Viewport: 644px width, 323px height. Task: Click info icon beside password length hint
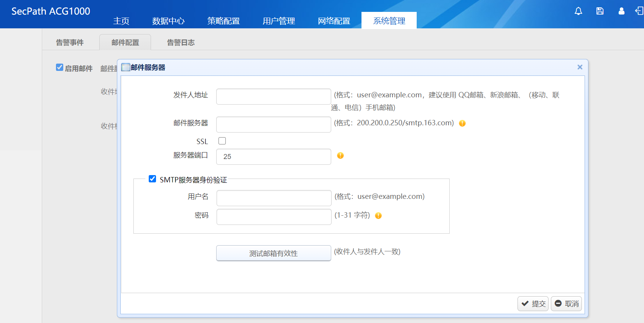(x=378, y=216)
